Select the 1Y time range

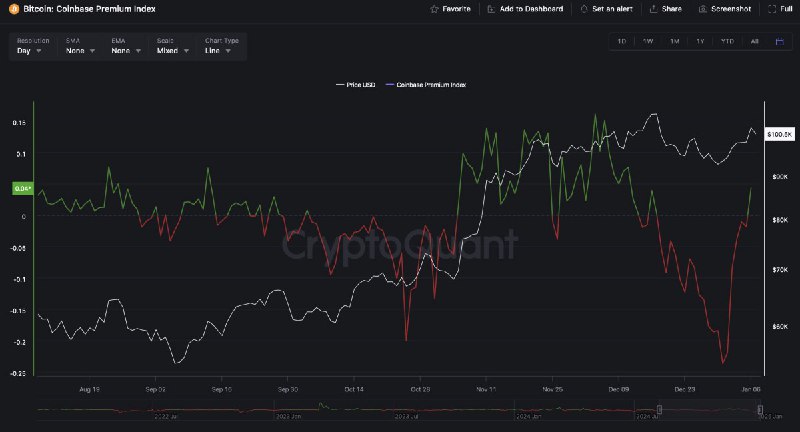click(700, 41)
